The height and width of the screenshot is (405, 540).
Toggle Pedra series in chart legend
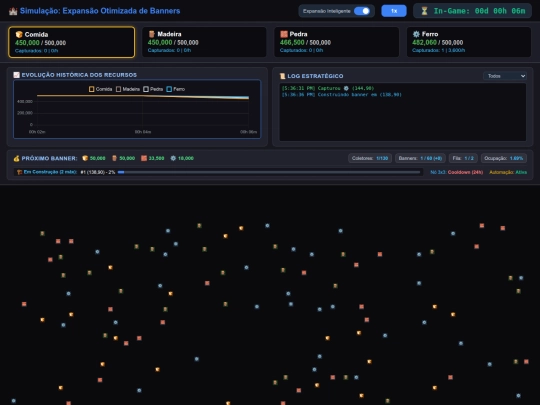pyautogui.click(x=153, y=89)
